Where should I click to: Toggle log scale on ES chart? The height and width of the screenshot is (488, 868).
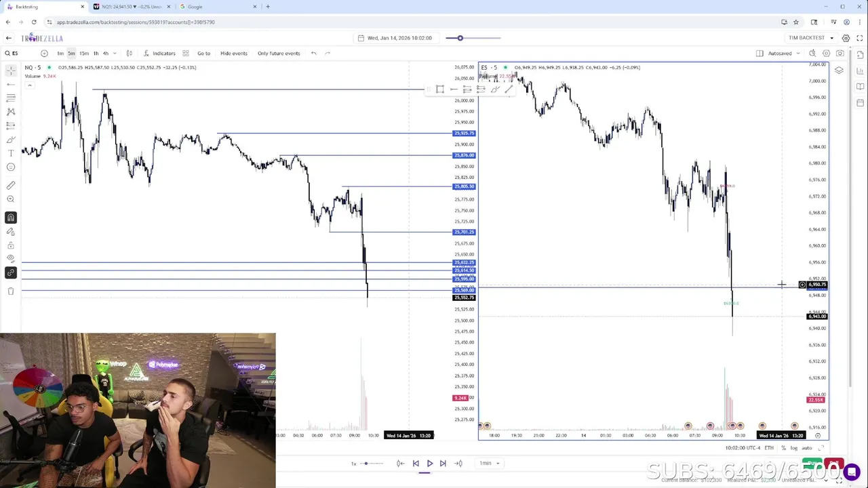tap(793, 448)
